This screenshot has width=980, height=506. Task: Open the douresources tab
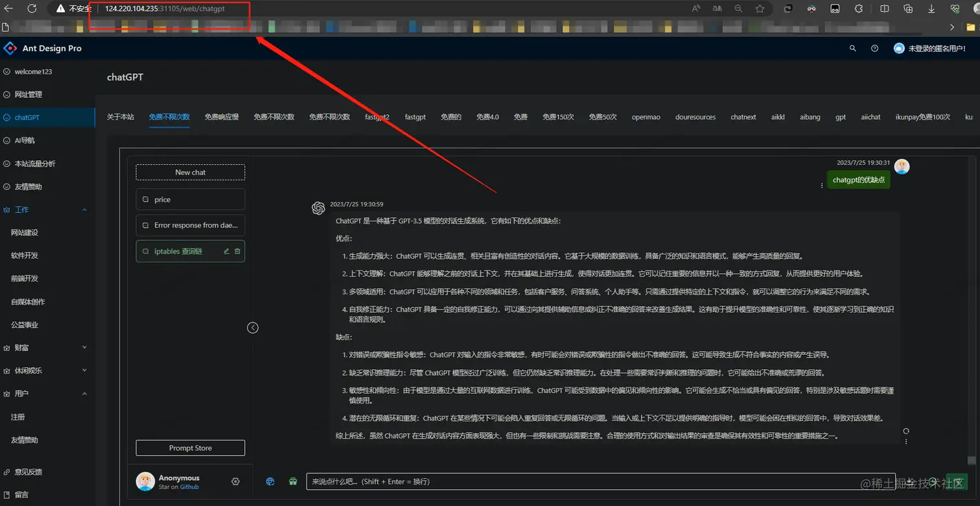(x=695, y=117)
